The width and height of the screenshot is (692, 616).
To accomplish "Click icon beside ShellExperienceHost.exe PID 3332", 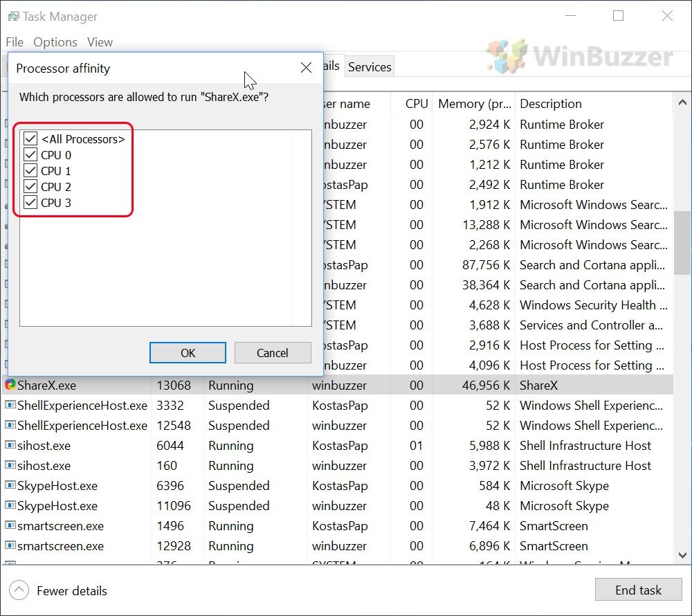I will click(x=10, y=405).
